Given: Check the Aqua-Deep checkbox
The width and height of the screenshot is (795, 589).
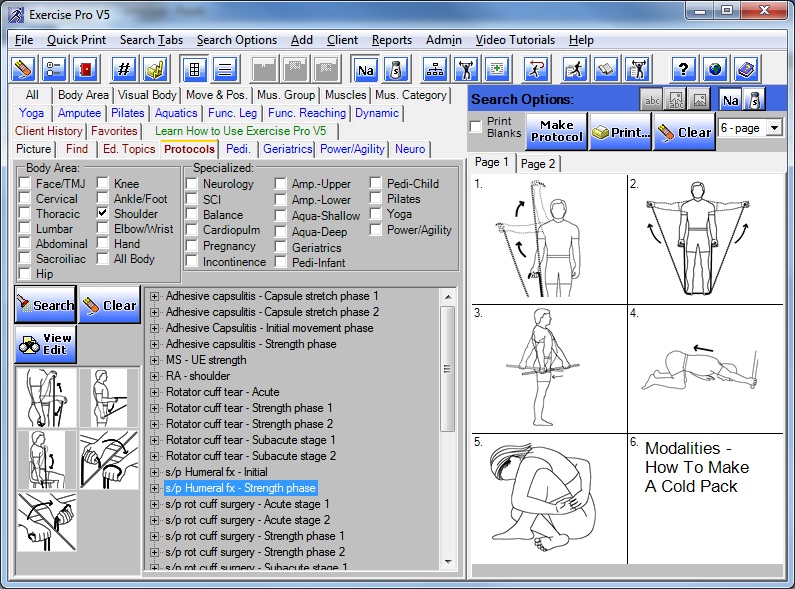Looking at the screenshot, I should 280,232.
